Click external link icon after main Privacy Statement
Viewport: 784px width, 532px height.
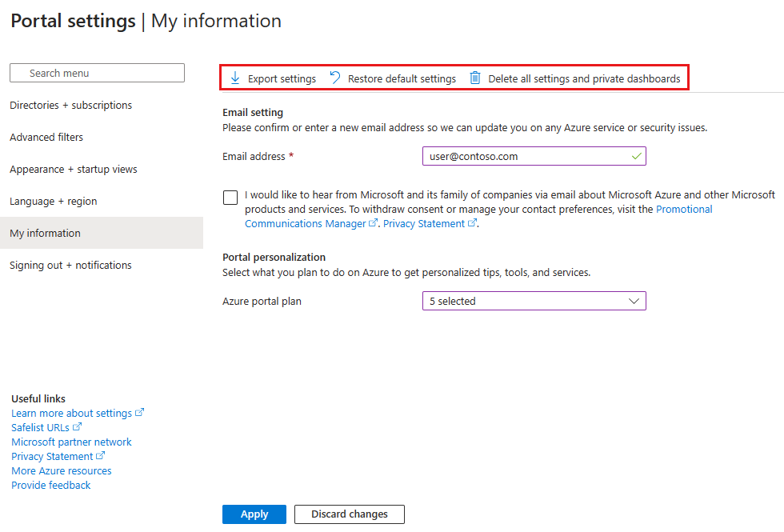click(x=472, y=223)
